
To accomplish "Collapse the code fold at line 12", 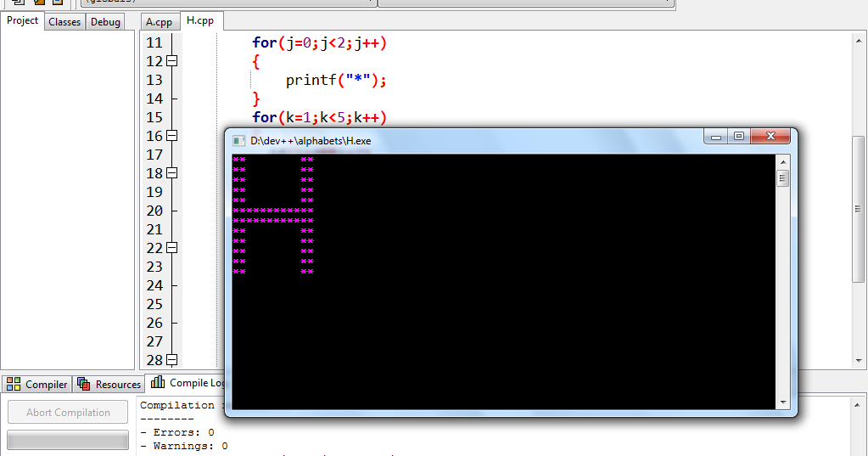I will click(172, 61).
